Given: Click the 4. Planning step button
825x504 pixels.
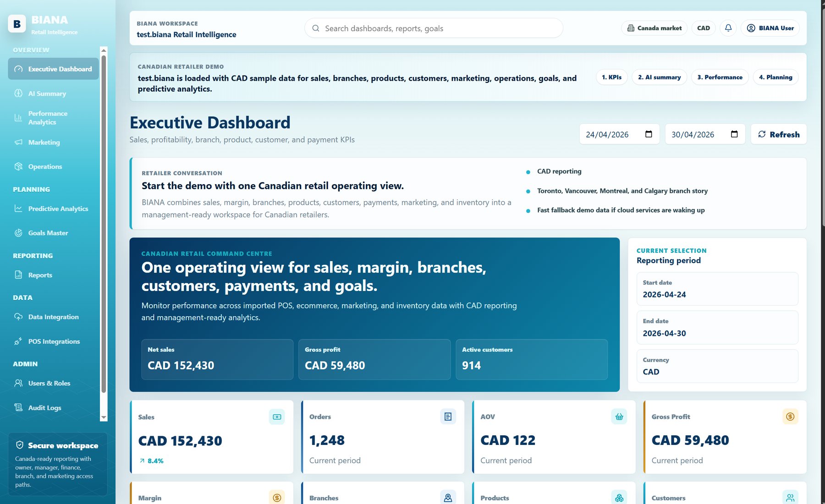Looking at the screenshot, I should point(775,77).
